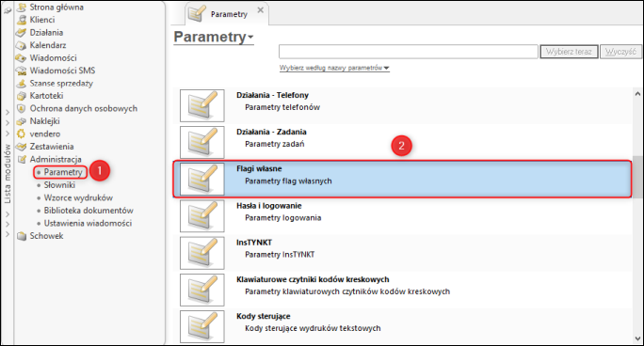Open Klawiaturowe czytniki kodów kreskowych parameters
Image resolution: width=644 pixels, height=346 pixels.
(x=402, y=290)
